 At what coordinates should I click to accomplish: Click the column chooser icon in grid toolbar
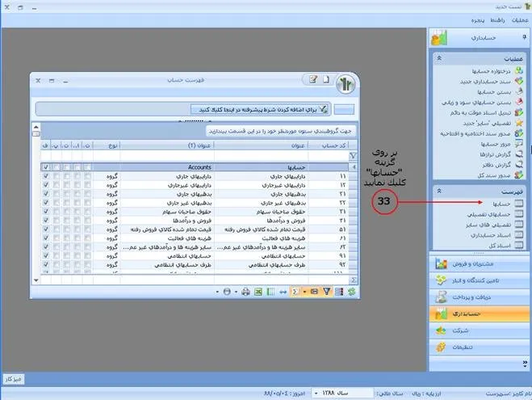point(339,292)
